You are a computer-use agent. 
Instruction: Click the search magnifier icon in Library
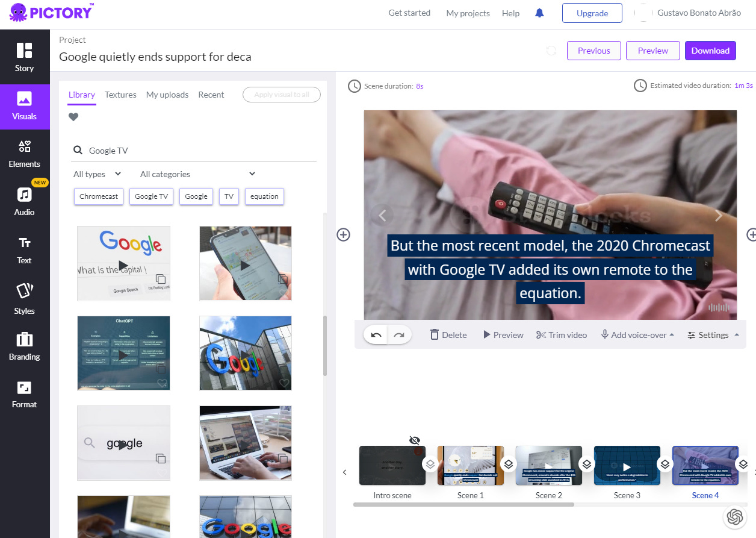(x=78, y=151)
